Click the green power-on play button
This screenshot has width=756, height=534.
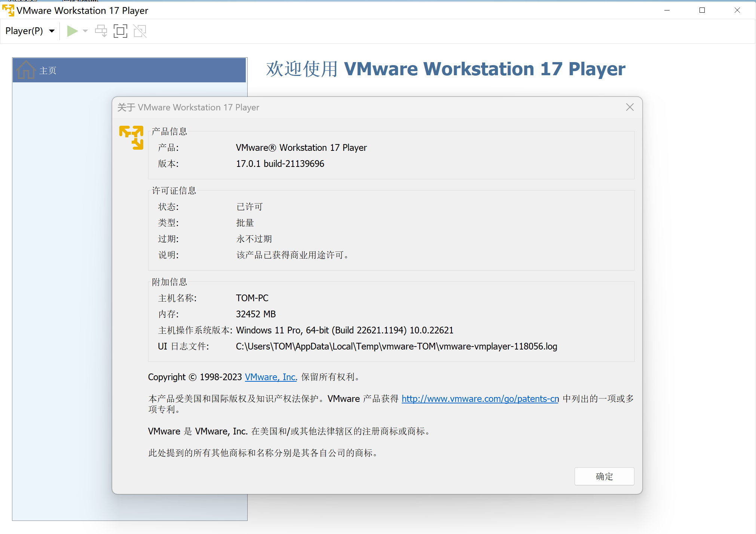click(x=72, y=31)
